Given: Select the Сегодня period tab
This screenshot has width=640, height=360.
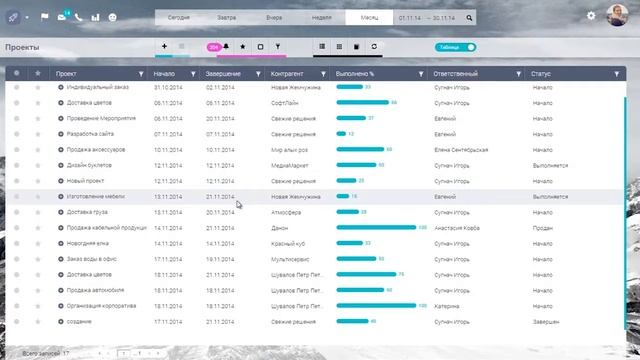Looking at the screenshot, I should click(179, 18).
